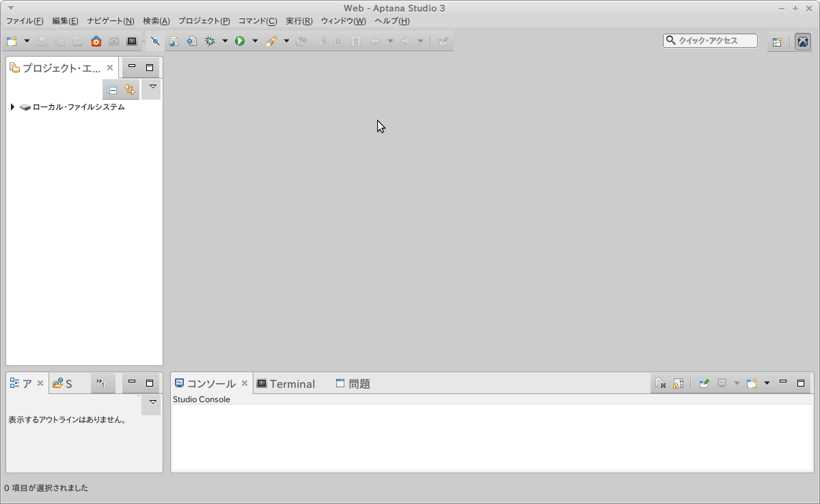Toggle the Skip All Breakpoints icon

(x=155, y=41)
